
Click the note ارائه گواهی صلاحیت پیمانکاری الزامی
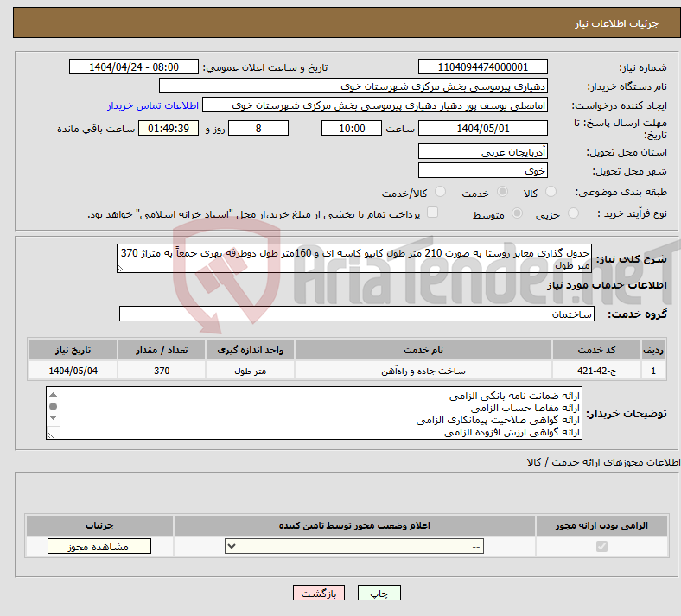tap(498, 420)
